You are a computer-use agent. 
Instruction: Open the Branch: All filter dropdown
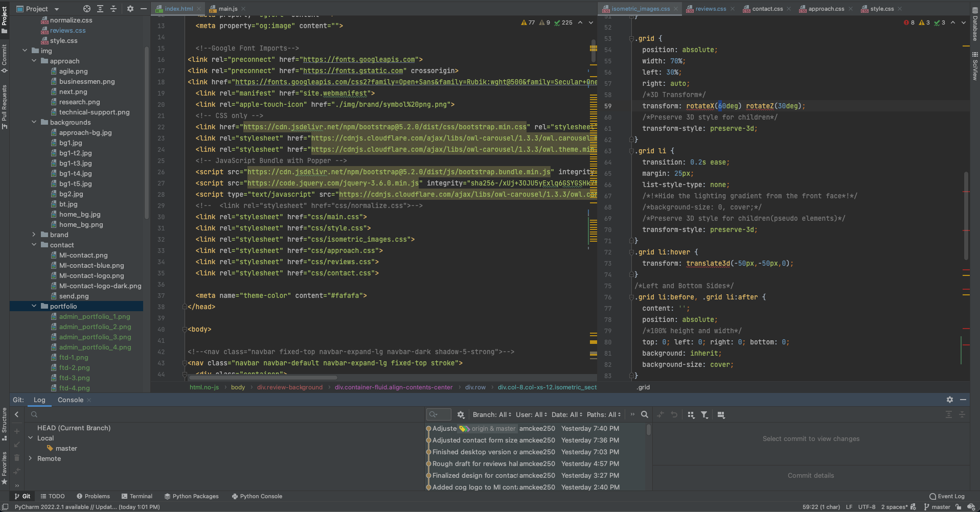pyautogui.click(x=491, y=415)
